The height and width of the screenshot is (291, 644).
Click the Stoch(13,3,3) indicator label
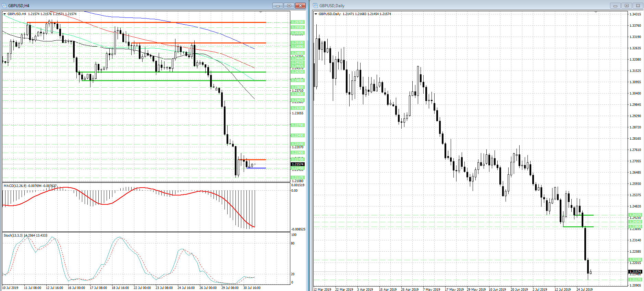click(13, 235)
